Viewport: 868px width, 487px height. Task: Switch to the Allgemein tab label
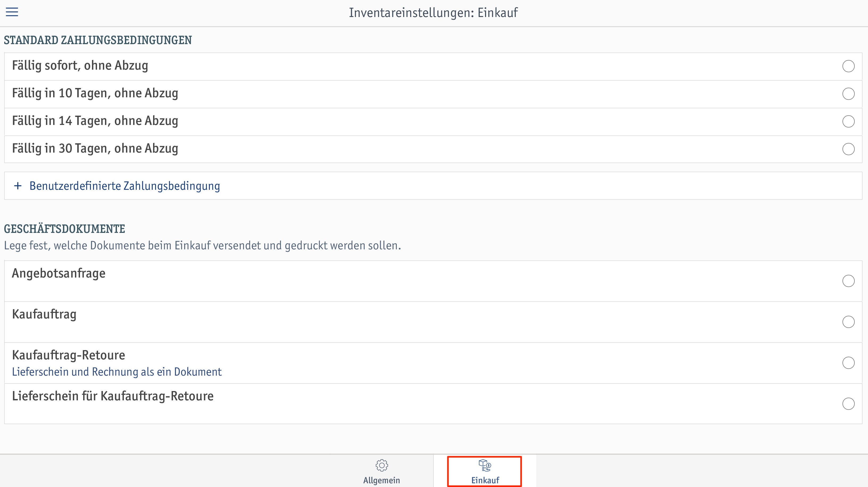[381, 480]
